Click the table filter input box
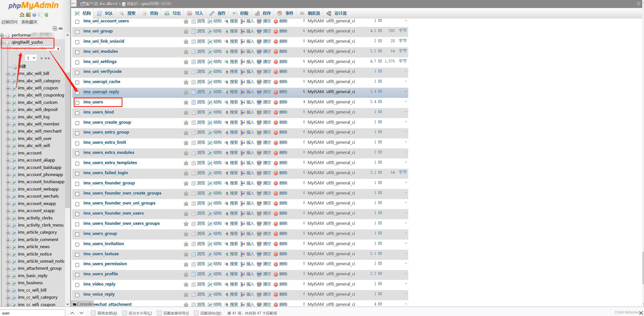This screenshot has height=316, width=644. click(33, 49)
